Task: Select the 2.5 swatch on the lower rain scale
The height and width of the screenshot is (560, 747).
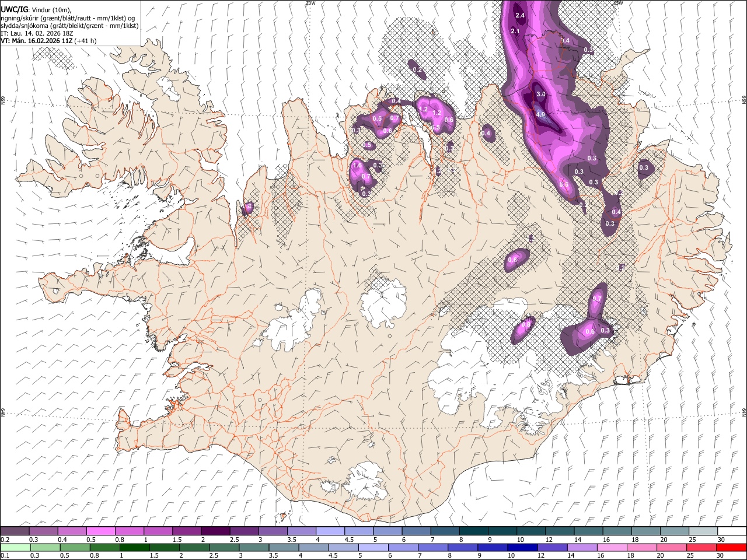Action: 225,547
